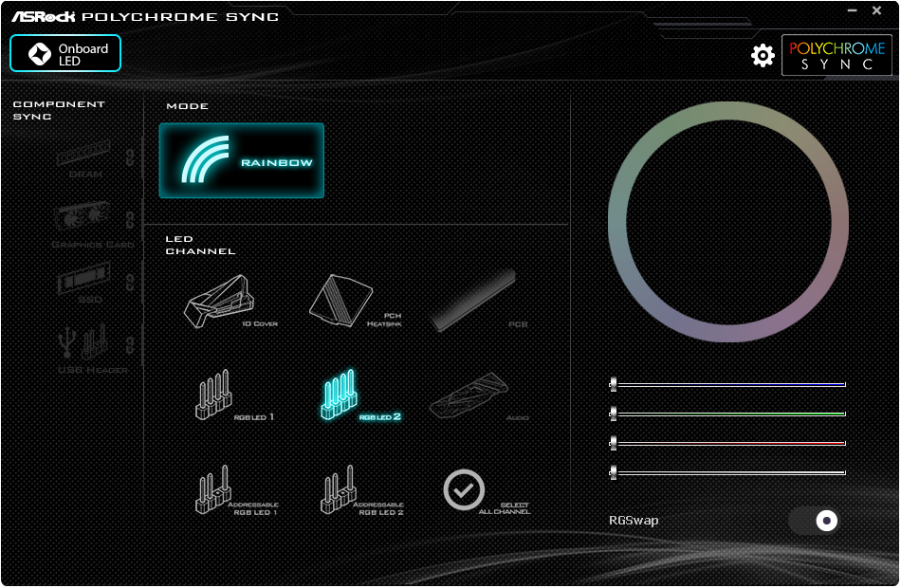Open settings with the gear icon

(x=763, y=56)
